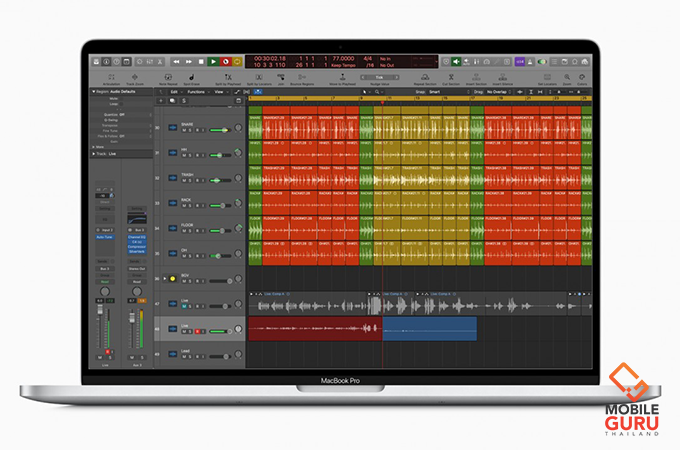
Task: Open the Mixer faders icon
Action: [150, 62]
